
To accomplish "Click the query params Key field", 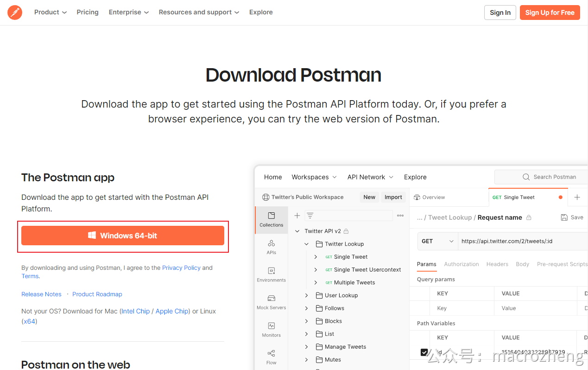I will coord(462,308).
